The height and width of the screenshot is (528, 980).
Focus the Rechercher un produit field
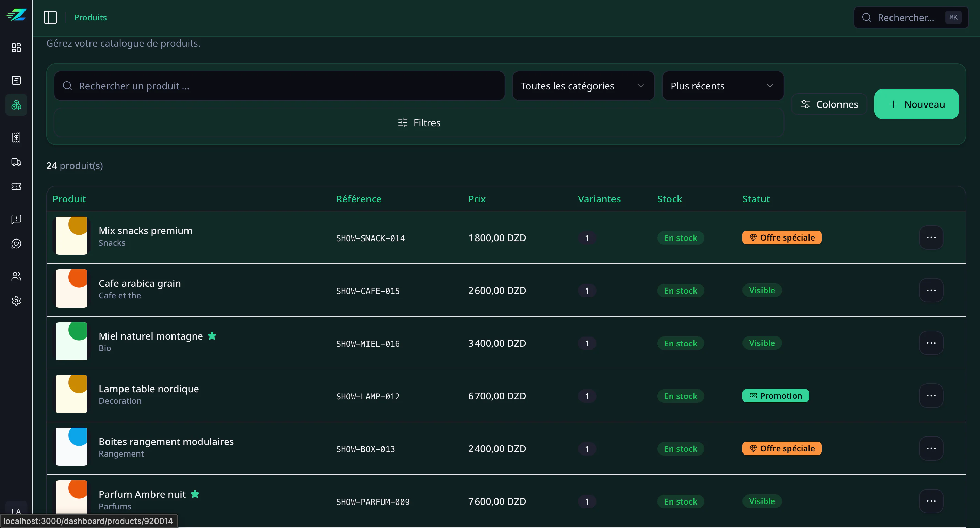(279, 86)
